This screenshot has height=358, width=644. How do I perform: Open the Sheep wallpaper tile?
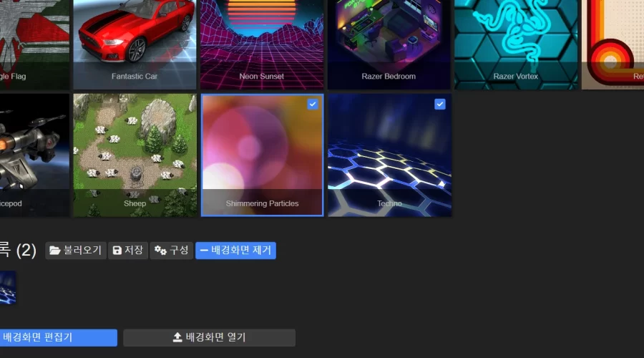click(135, 155)
